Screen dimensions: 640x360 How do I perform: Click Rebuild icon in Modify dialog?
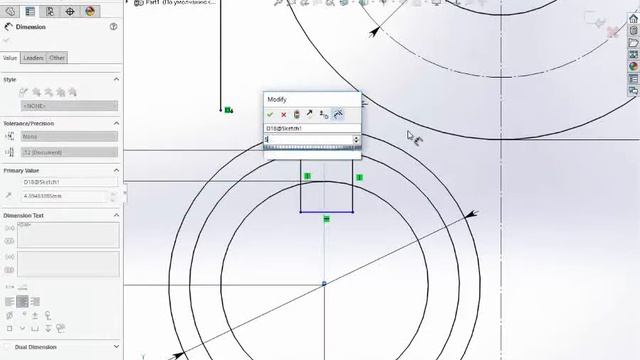coord(297,115)
